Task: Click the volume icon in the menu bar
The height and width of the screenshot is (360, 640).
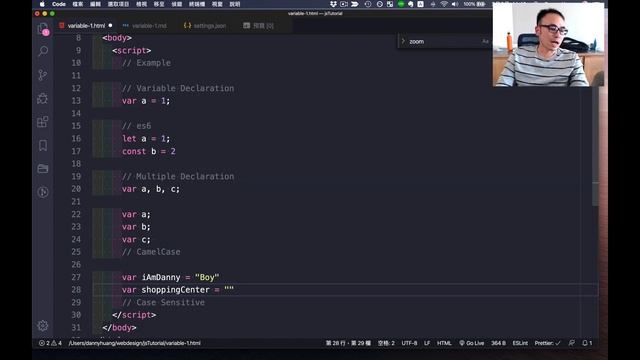Action: [x=455, y=4]
